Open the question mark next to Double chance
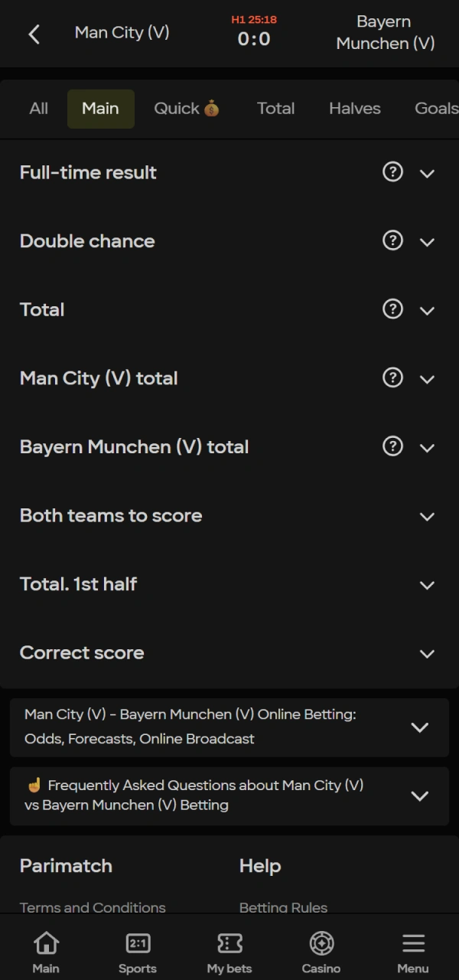Viewport: 459px width, 980px height. [x=392, y=240]
